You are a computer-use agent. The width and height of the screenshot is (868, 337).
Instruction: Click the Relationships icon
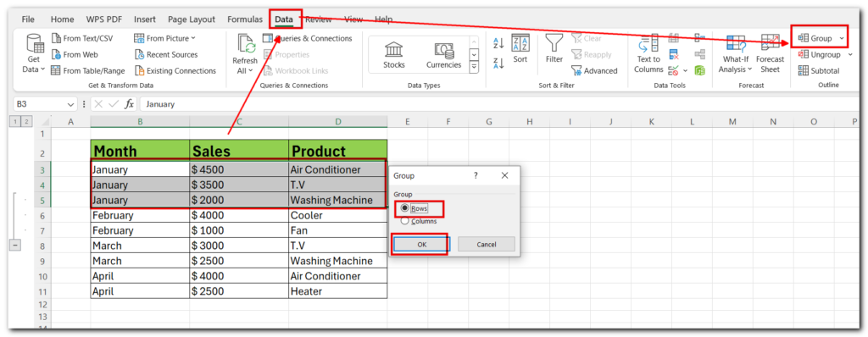tap(699, 54)
